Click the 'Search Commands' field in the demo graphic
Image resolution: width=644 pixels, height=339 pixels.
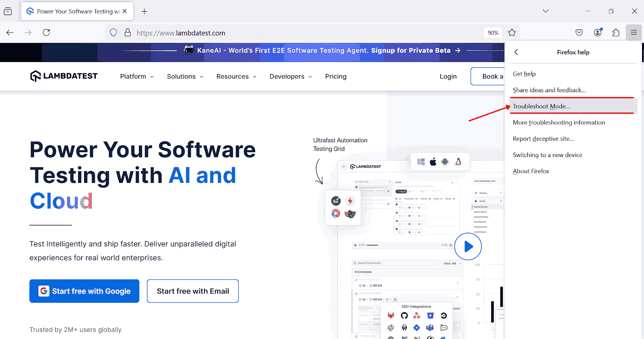pyautogui.click(x=396, y=263)
